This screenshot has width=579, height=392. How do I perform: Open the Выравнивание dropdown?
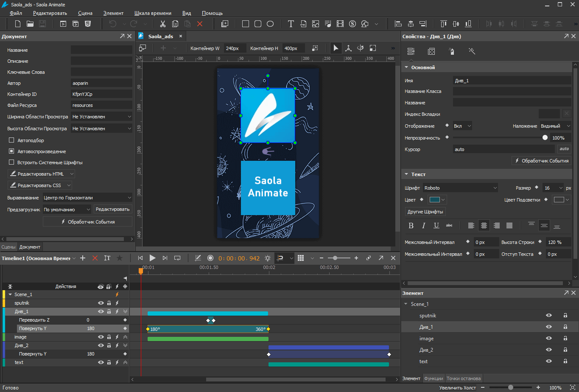pyautogui.click(x=87, y=197)
